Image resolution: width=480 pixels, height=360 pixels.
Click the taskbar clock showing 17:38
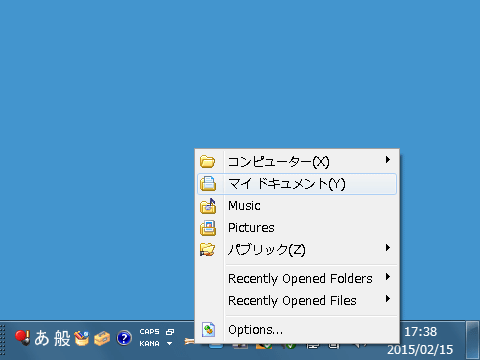(420, 332)
